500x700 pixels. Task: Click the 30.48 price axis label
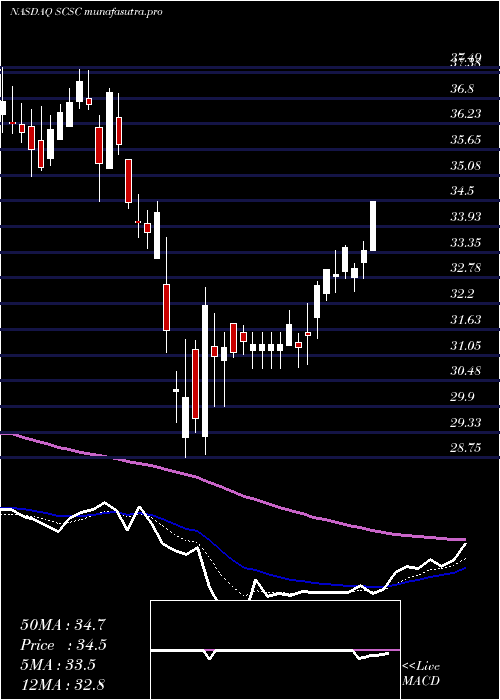point(466,371)
